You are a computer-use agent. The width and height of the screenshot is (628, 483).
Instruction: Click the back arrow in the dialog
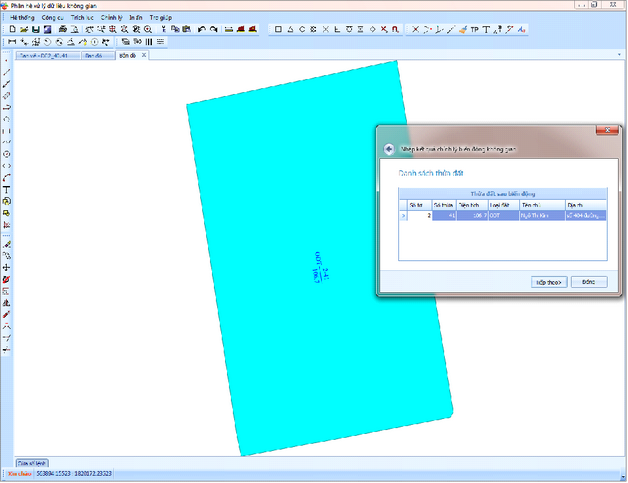[388, 148]
